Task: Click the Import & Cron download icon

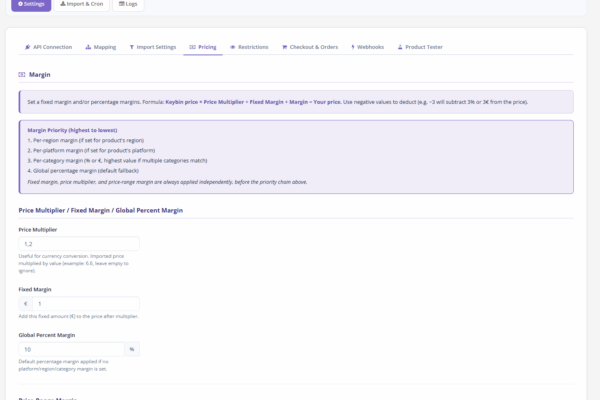Action: click(x=62, y=4)
